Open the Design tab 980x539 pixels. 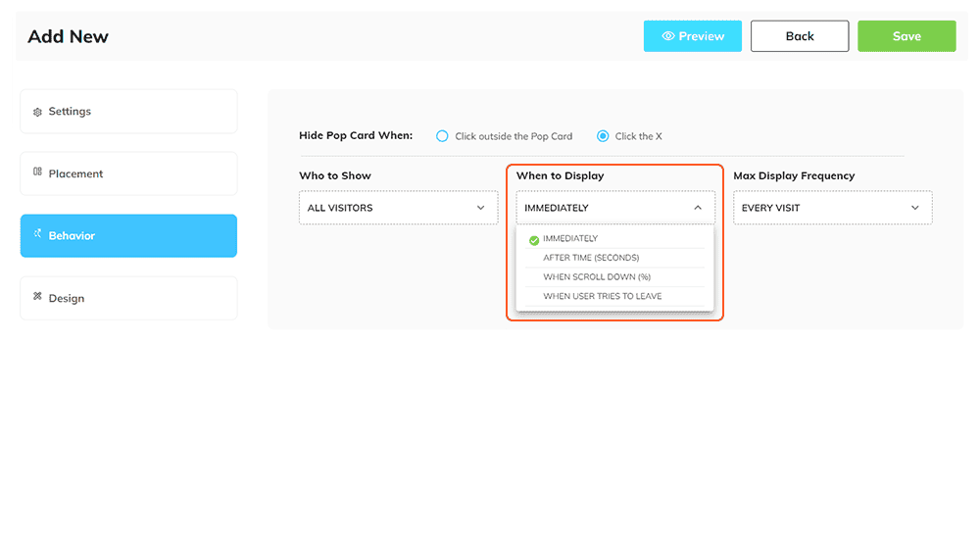pyautogui.click(x=128, y=298)
